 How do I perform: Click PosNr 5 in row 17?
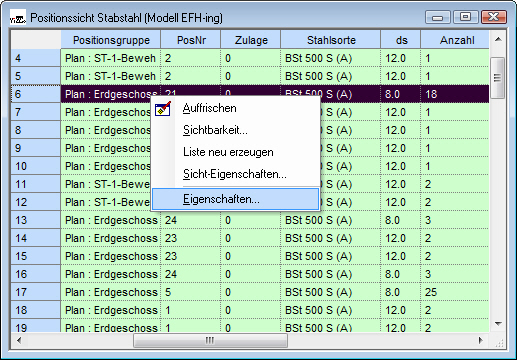(191, 292)
